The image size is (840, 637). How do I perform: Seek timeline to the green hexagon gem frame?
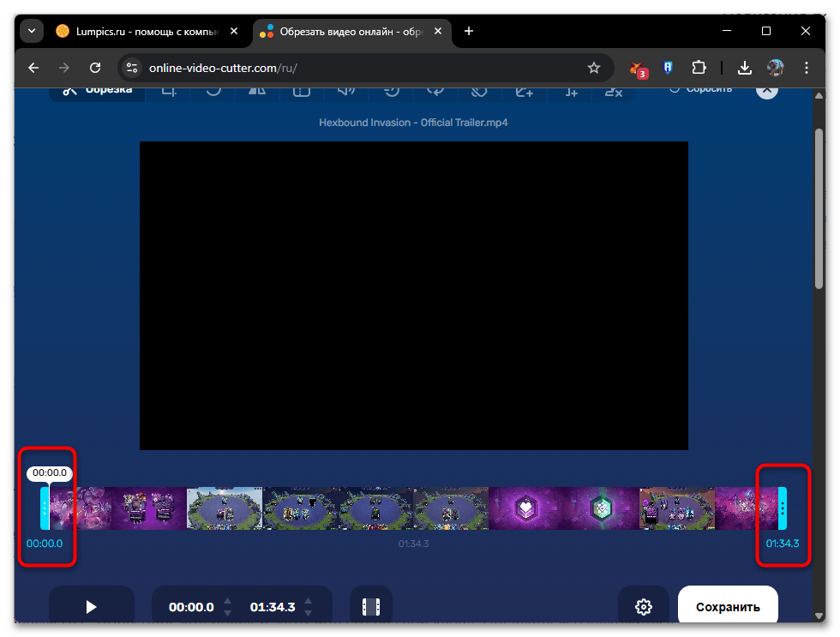tap(602, 508)
